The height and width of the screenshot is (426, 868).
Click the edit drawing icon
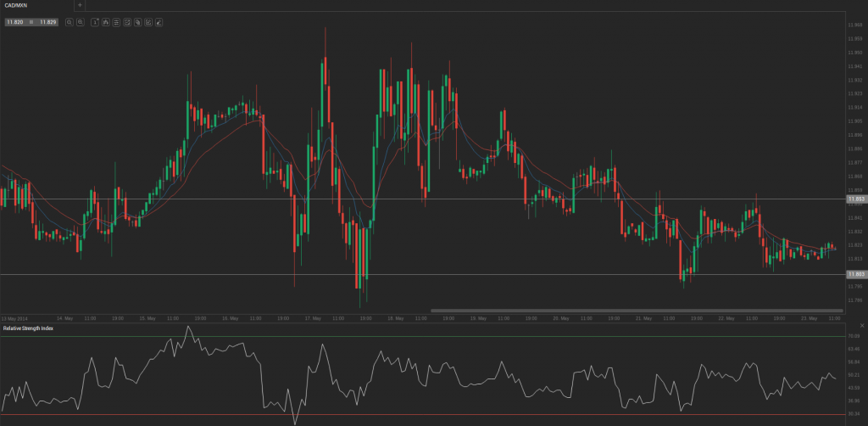click(148, 22)
